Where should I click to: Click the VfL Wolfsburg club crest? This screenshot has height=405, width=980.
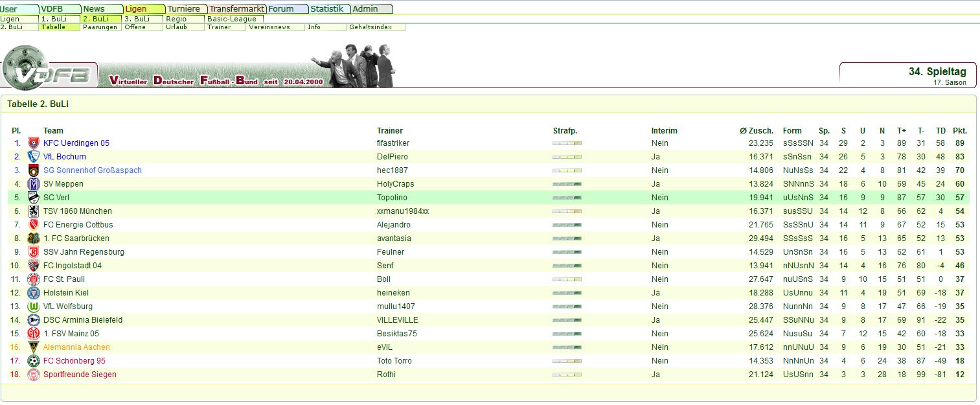tap(34, 307)
